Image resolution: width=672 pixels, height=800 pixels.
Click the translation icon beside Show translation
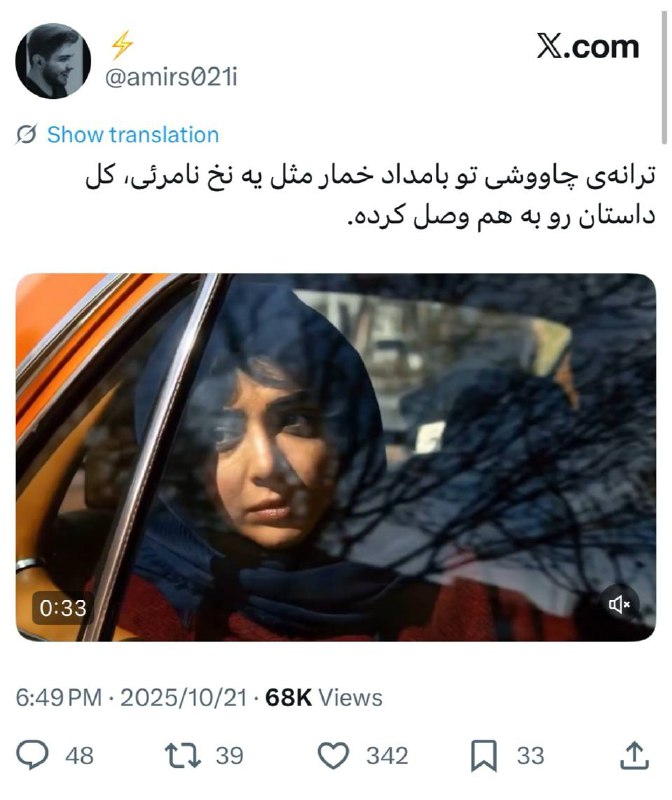[x=27, y=135]
